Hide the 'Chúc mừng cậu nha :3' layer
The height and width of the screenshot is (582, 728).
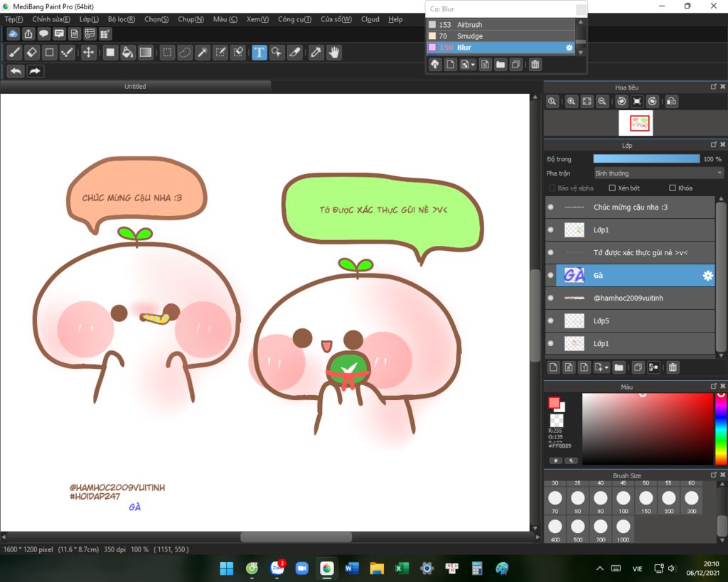pyautogui.click(x=551, y=207)
